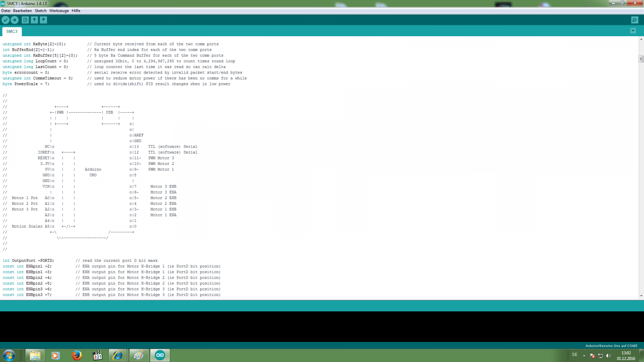Image resolution: width=644 pixels, height=362 pixels.
Task: Open the Bearbeiten menu
Action: coord(22,11)
